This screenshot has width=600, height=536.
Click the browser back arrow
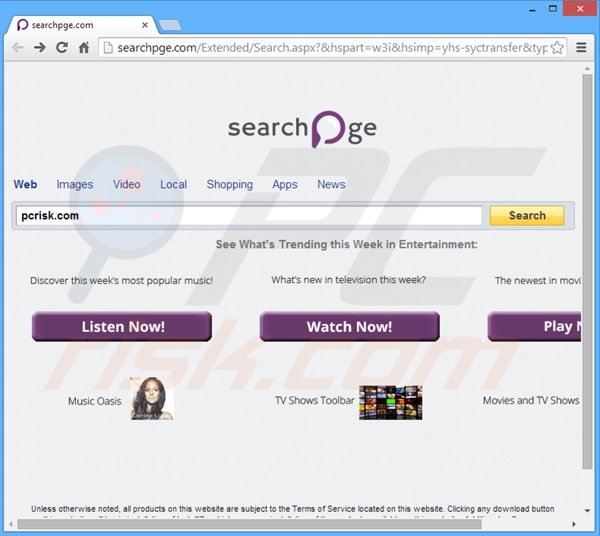[18, 48]
